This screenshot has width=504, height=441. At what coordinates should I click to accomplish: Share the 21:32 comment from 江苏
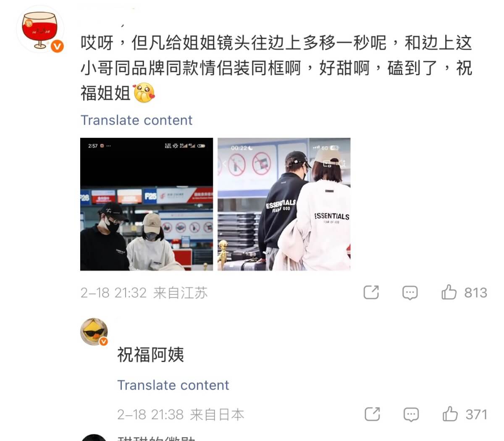coord(371,292)
